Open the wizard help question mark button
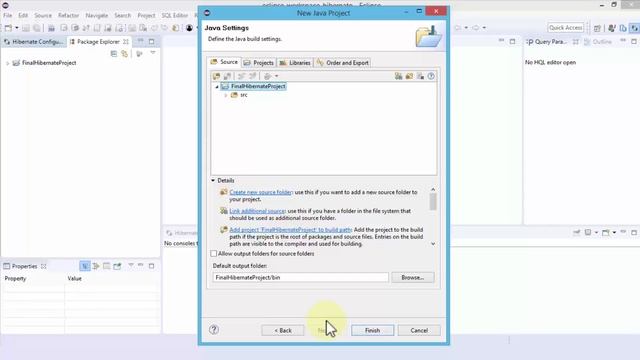 click(214, 329)
